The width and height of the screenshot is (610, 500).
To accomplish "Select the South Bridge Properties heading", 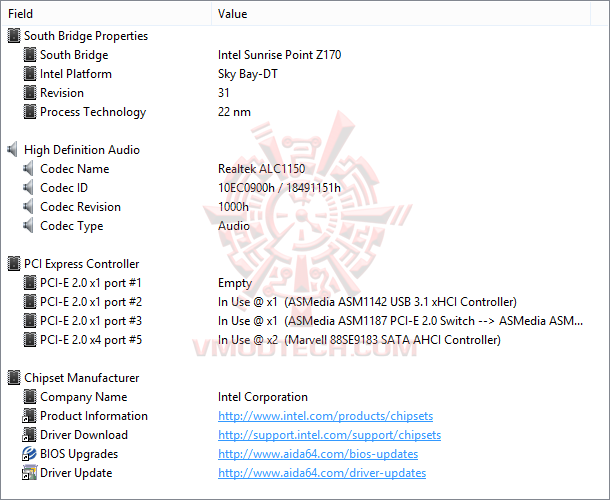I will (x=86, y=36).
